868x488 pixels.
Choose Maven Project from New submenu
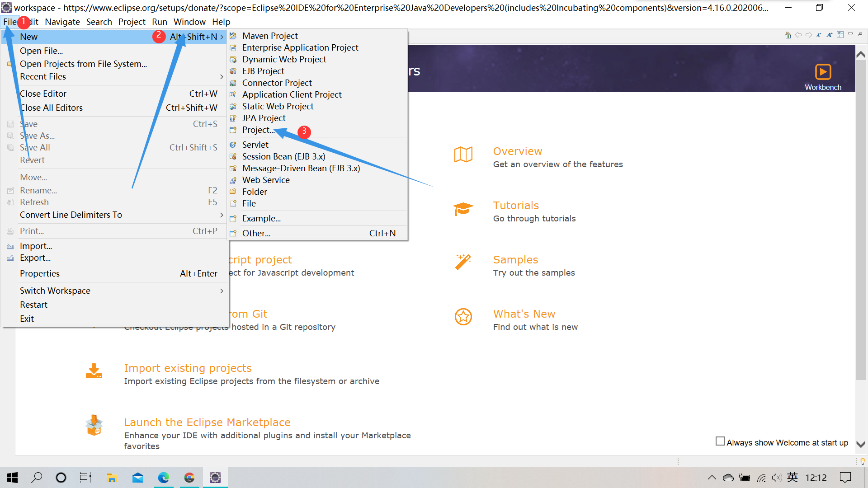tap(270, 36)
